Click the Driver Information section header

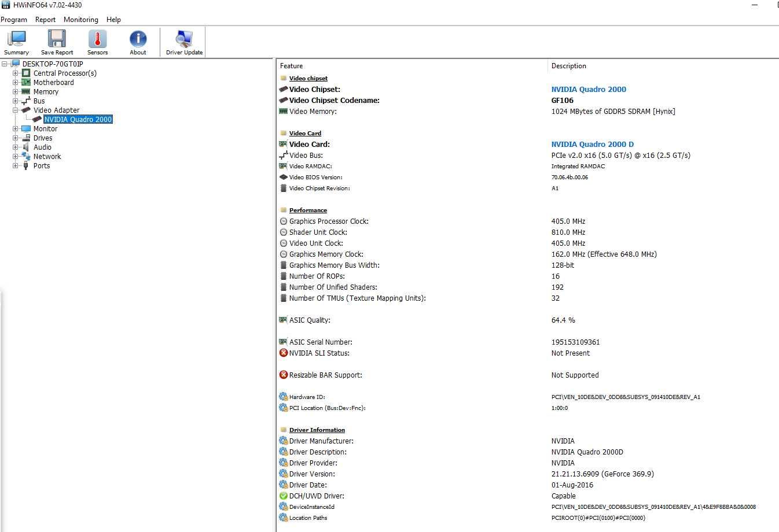pyautogui.click(x=317, y=430)
